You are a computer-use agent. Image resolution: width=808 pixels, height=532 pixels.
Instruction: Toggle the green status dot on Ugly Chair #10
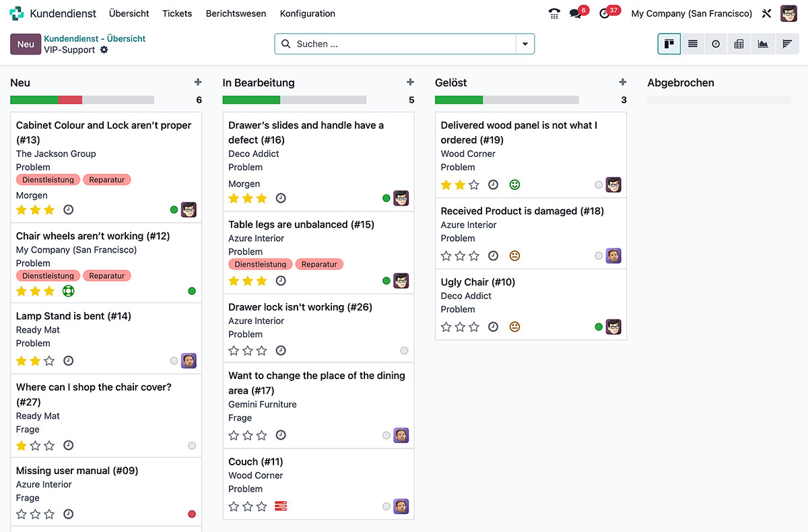point(599,327)
